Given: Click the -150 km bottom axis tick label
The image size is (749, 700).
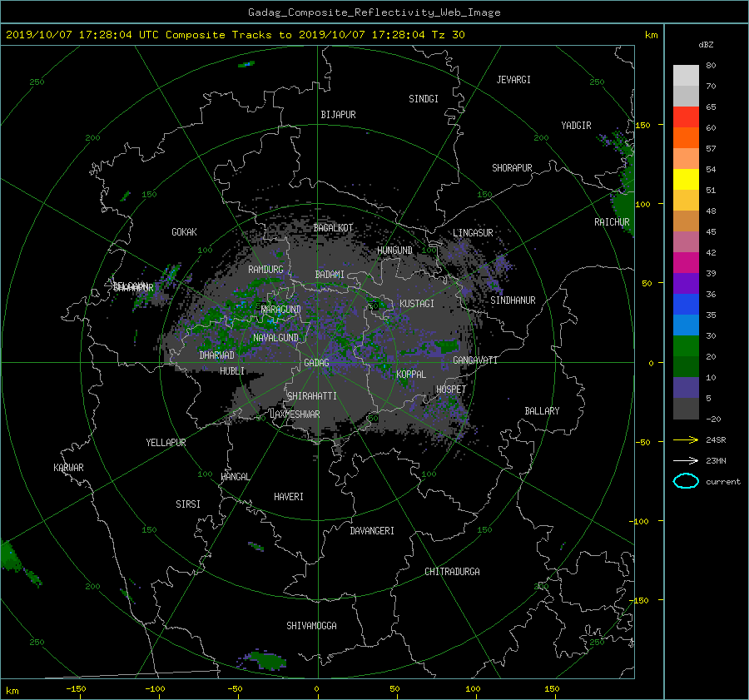Looking at the screenshot, I should 76,688.
